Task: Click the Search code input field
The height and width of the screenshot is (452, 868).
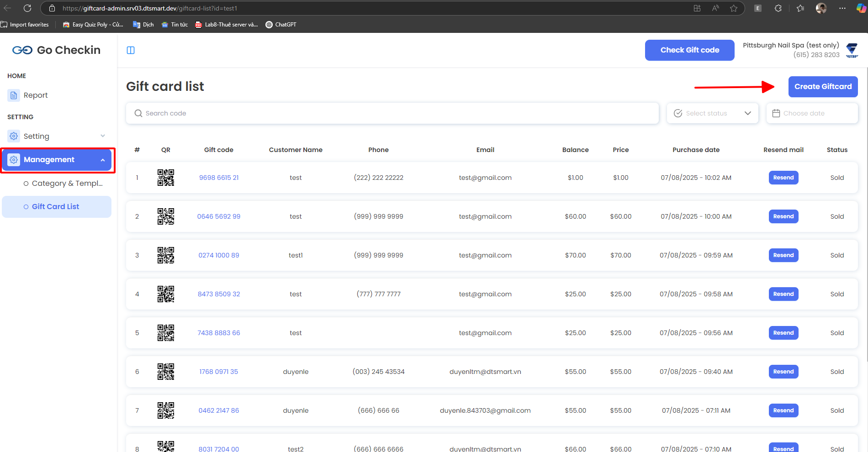Action: (392, 113)
